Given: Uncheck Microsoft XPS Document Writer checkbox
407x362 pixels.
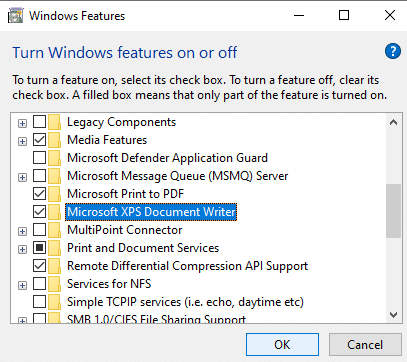Looking at the screenshot, I should [x=39, y=212].
